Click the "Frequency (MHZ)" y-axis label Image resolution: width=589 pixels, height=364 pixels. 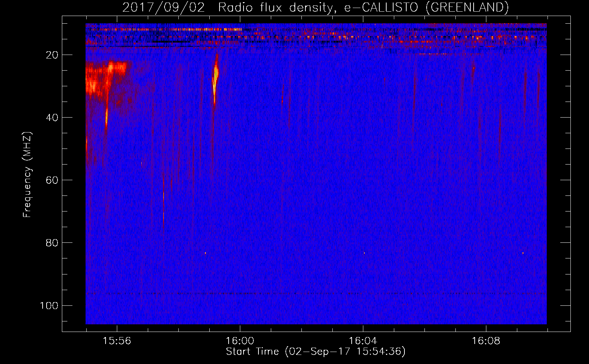(x=27, y=175)
